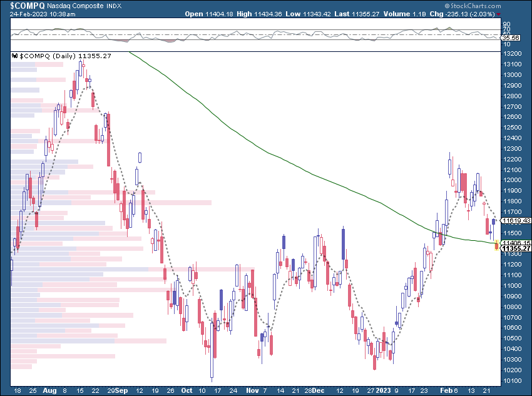The width and height of the screenshot is (532, 396).
Task: Click the RSI scale label 90
Action: pyautogui.click(x=506, y=24)
